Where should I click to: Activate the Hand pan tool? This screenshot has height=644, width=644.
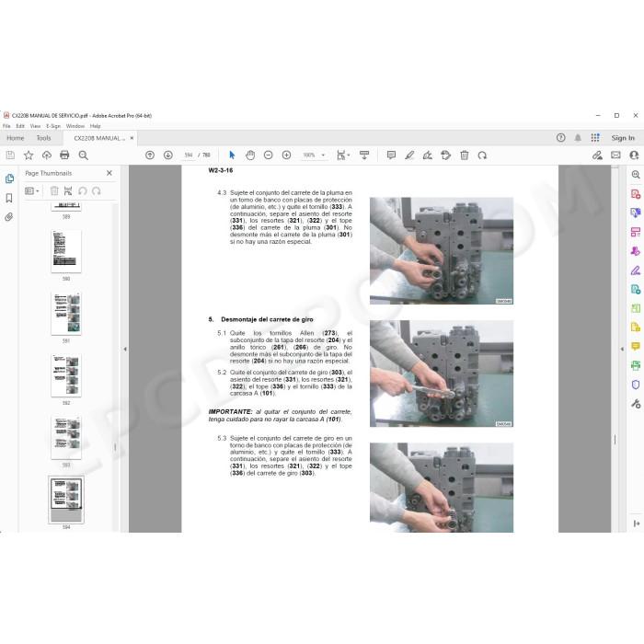click(250, 155)
